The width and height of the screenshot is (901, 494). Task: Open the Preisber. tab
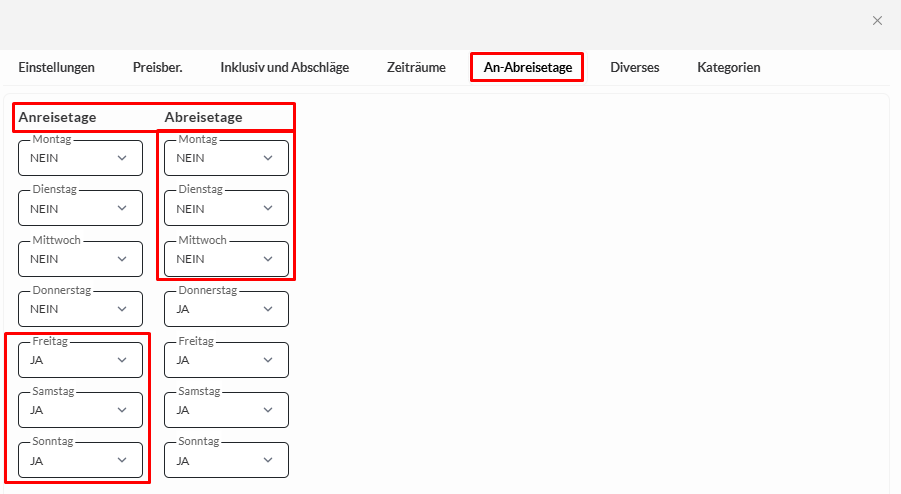pyautogui.click(x=157, y=68)
